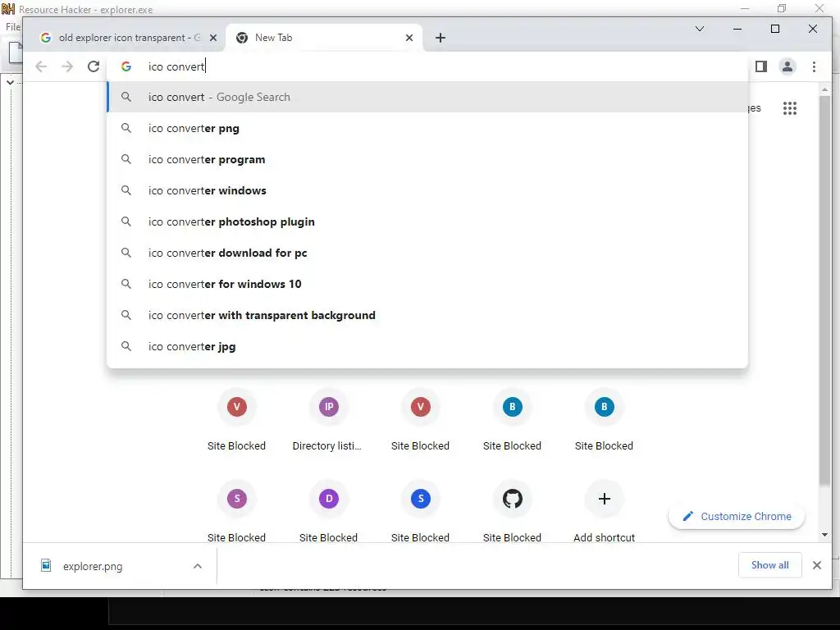Click the Add shortcut plus tile
Screen dimensions: 840x630
[x=604, y=499]
